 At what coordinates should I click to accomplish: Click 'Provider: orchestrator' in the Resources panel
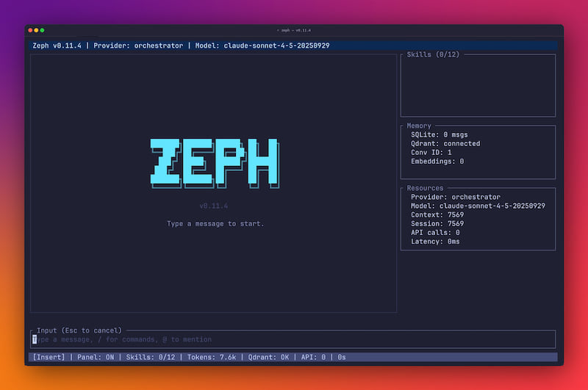coord(456,197)
